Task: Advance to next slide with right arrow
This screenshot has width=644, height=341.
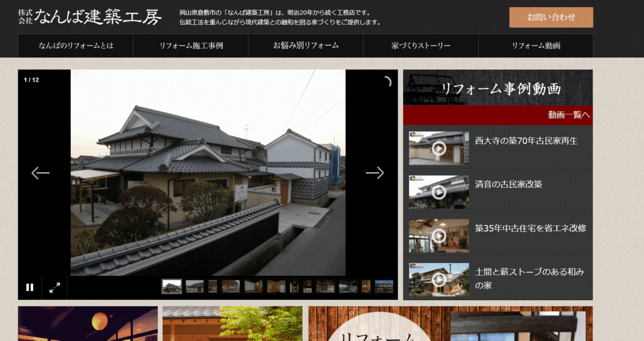Action: (375, 172)
